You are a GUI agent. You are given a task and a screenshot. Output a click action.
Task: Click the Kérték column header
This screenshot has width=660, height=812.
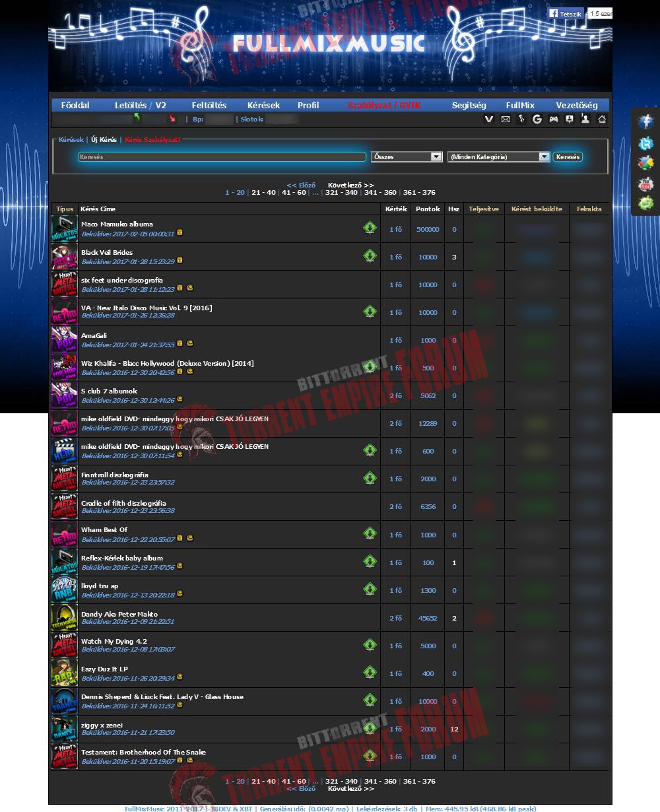tap(396, 209)
